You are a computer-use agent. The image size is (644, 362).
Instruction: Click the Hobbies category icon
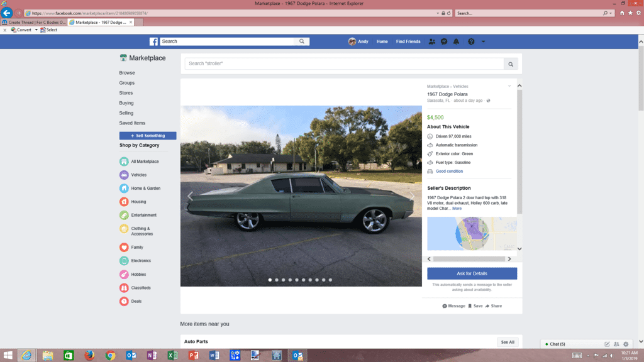click(125, 275)
